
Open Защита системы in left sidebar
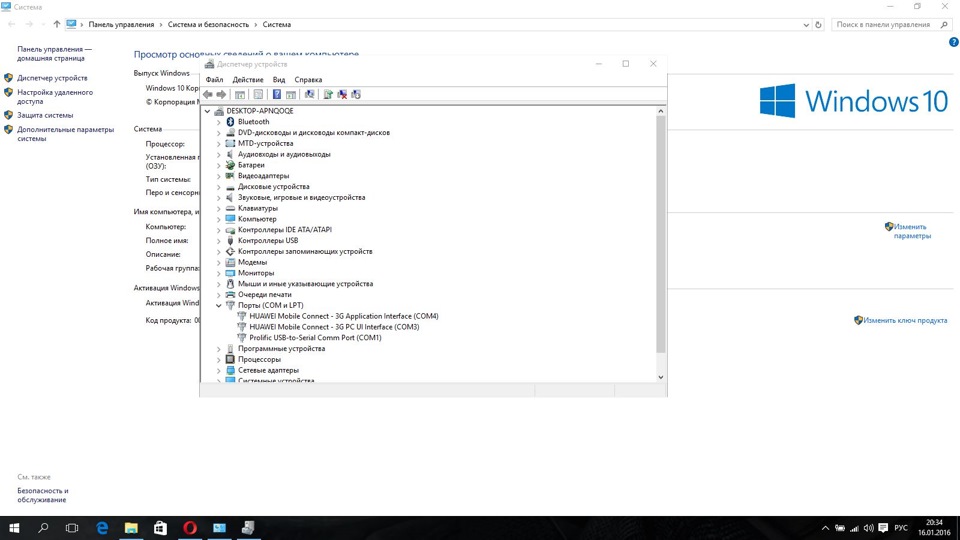[x=44, y=115]
